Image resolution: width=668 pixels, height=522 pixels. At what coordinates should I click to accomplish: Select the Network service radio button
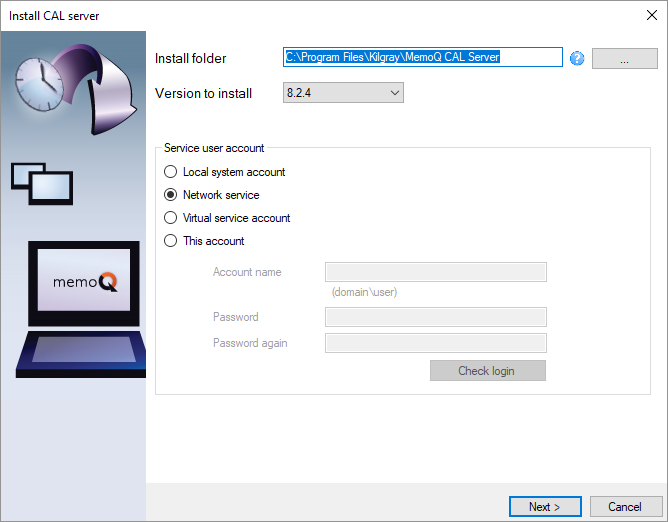coord(170,195)
